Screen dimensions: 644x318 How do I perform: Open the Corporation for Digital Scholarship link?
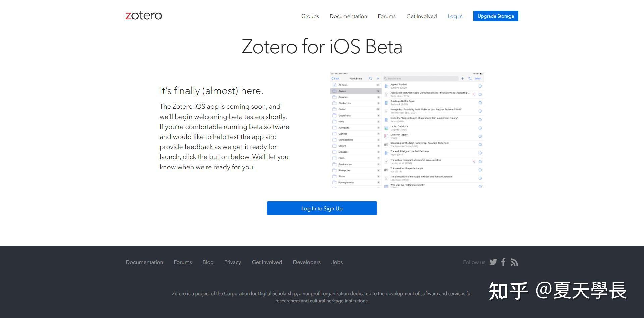pos(260,293)
